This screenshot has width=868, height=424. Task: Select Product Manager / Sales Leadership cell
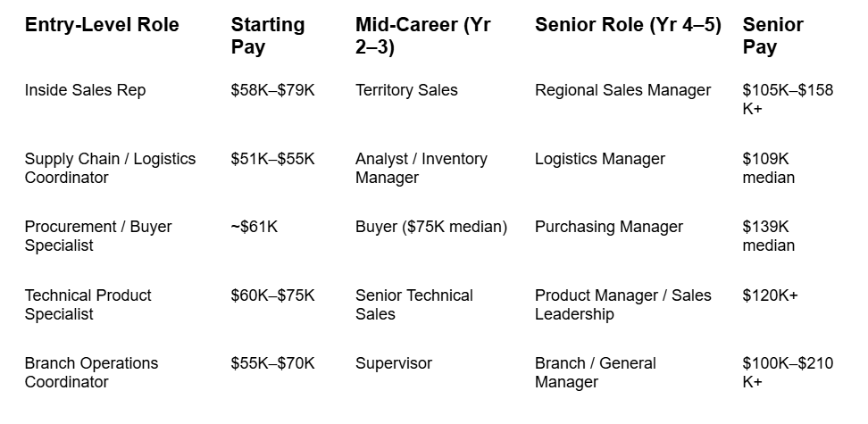[x=622, y=304]
